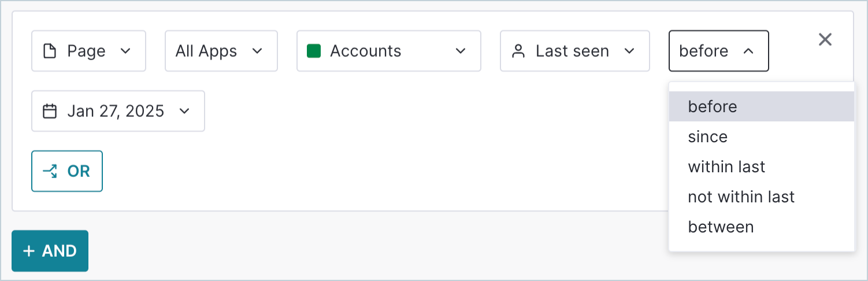Expand the Page type dropdown chevron

(125, 51)
